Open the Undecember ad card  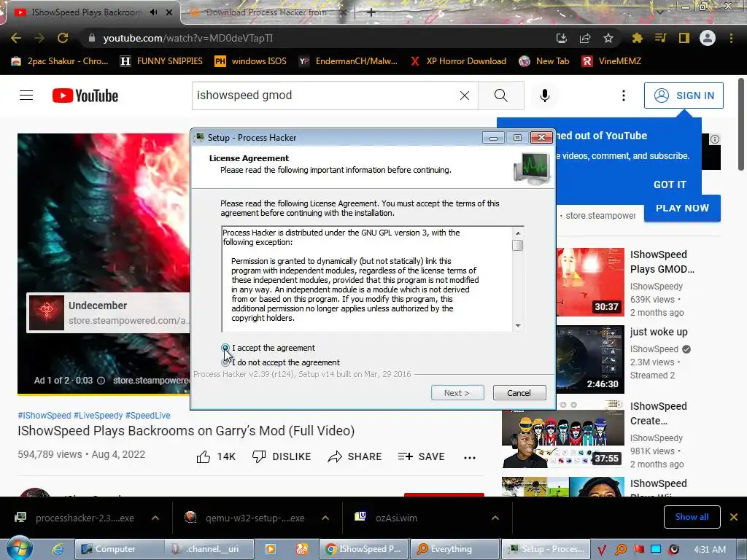pos(109,313)
